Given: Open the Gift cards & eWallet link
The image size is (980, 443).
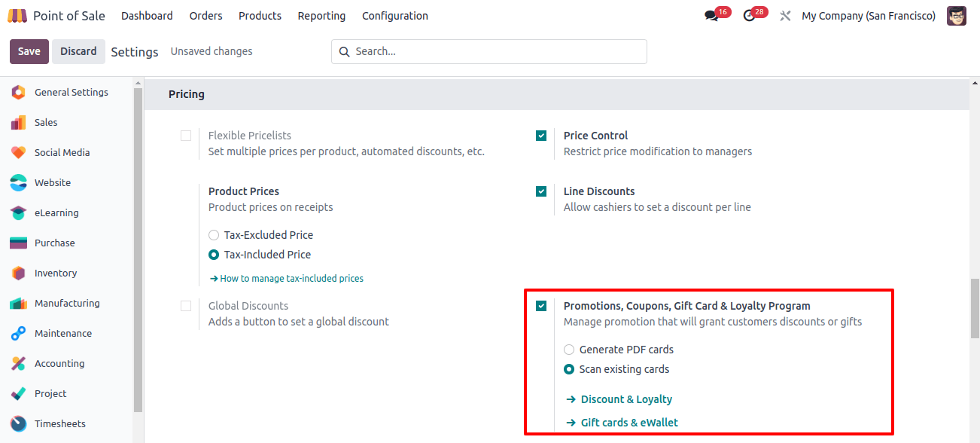Looking at the screenshot, I should (621, 423).
